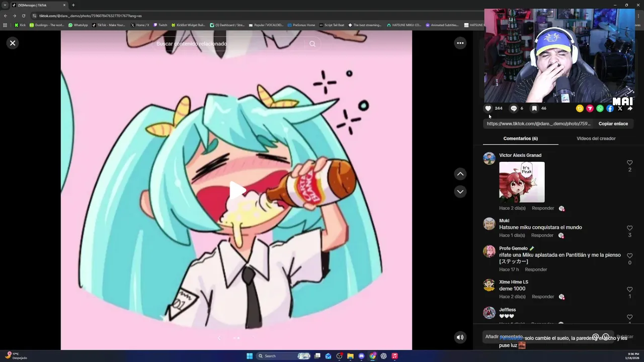Viewport: 644px width, 362px height.
Task: Open the Windows Start menu
Action: tap(250, 356)
